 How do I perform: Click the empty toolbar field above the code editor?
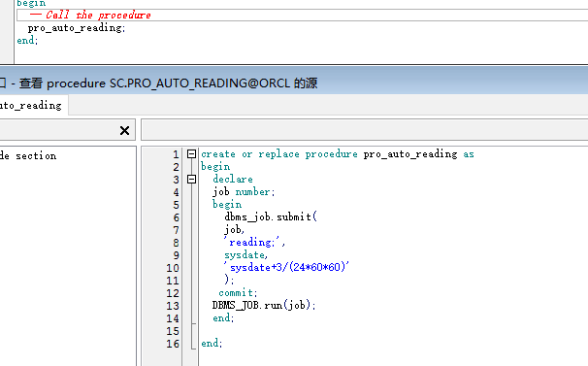[365, 130]
